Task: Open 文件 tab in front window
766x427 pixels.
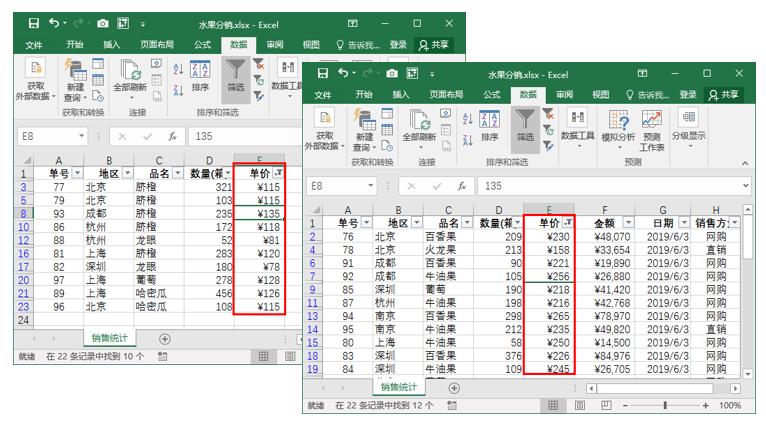Action: (323, 95)
